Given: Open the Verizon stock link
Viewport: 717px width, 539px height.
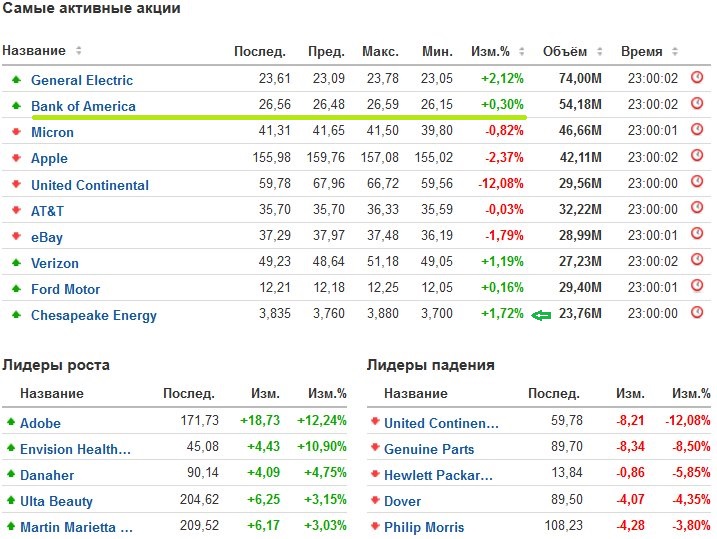Looking at the screenshot, I should [55, 263].
